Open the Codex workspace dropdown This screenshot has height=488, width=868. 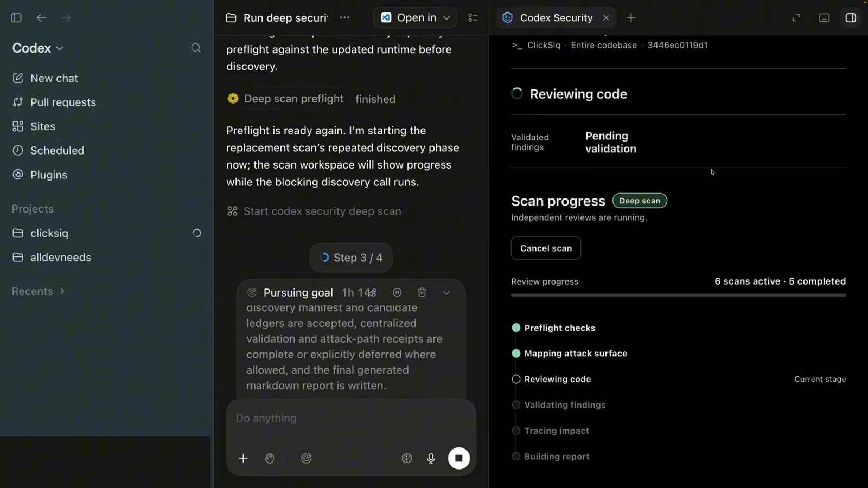pos(38,48)
